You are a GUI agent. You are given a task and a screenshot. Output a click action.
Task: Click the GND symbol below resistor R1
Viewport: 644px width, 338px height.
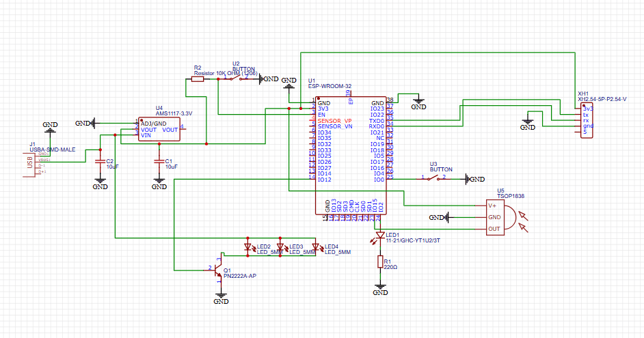pyautogui.click(x=380, y=290)
